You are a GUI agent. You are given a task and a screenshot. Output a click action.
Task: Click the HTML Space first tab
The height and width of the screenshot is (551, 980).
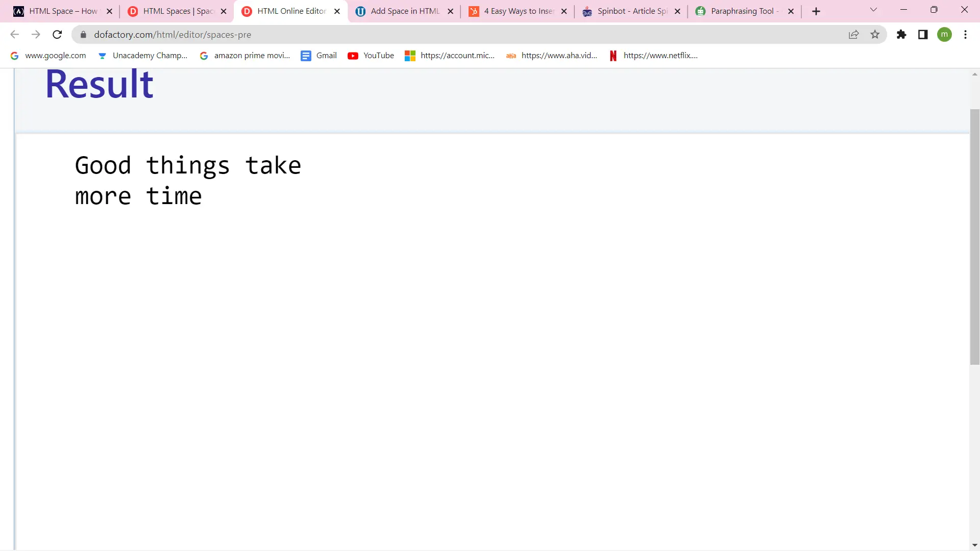click(62, 11)
